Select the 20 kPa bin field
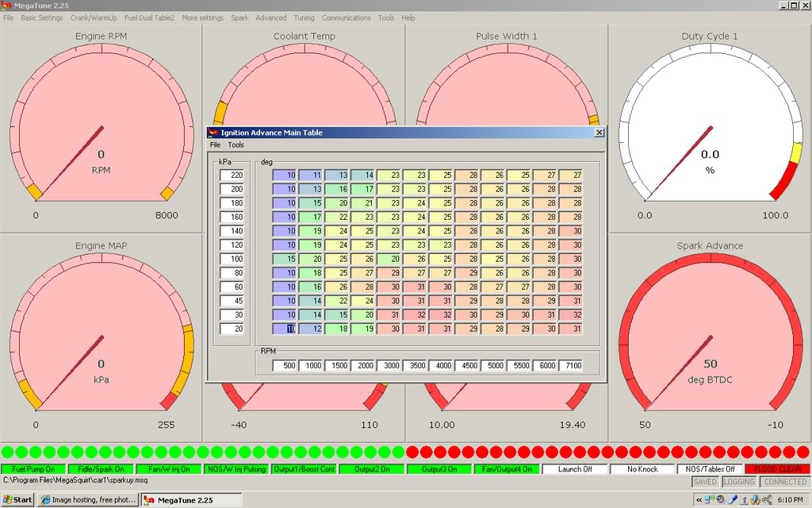Screen dimensions: 812x508 click(x=232, y=329)
